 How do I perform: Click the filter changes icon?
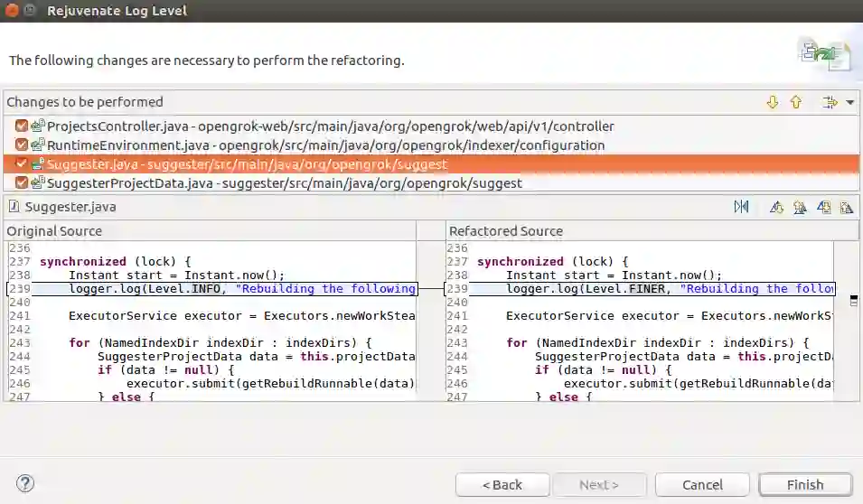click(830, 103)
